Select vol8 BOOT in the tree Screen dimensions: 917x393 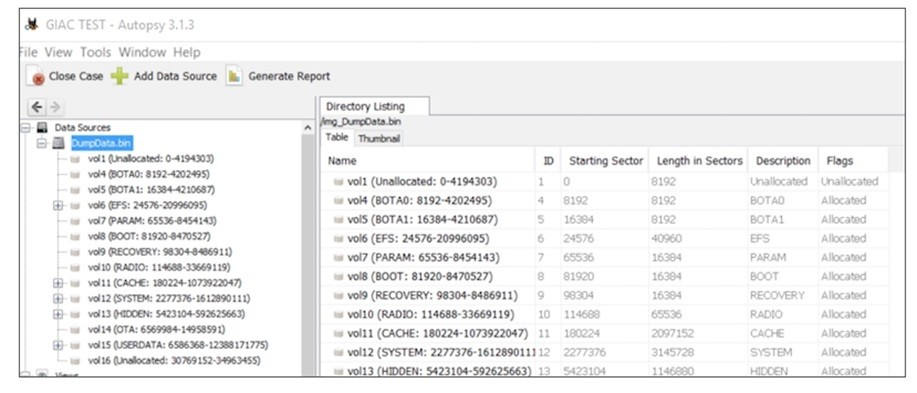point(149,236)
